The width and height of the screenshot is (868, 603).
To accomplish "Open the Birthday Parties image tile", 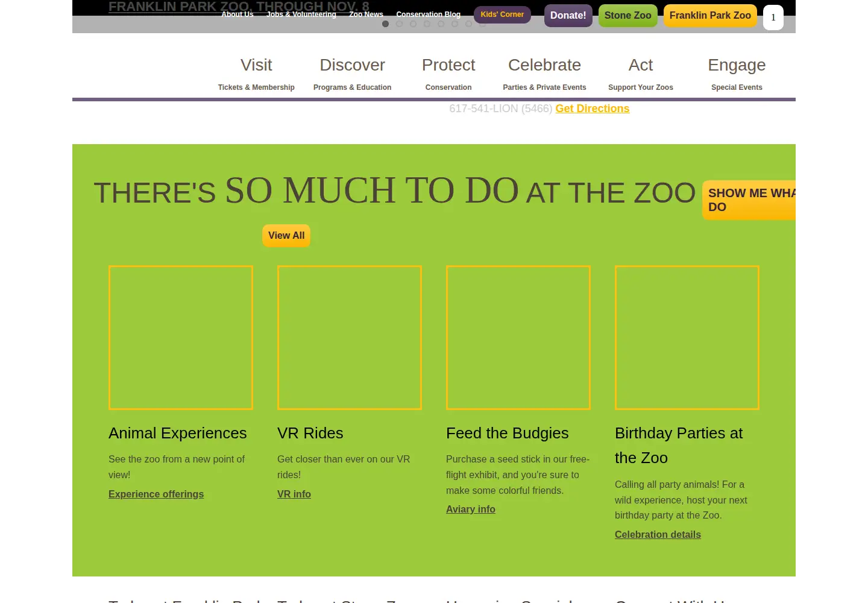I will pyautogui.click(x=687, y=338).
